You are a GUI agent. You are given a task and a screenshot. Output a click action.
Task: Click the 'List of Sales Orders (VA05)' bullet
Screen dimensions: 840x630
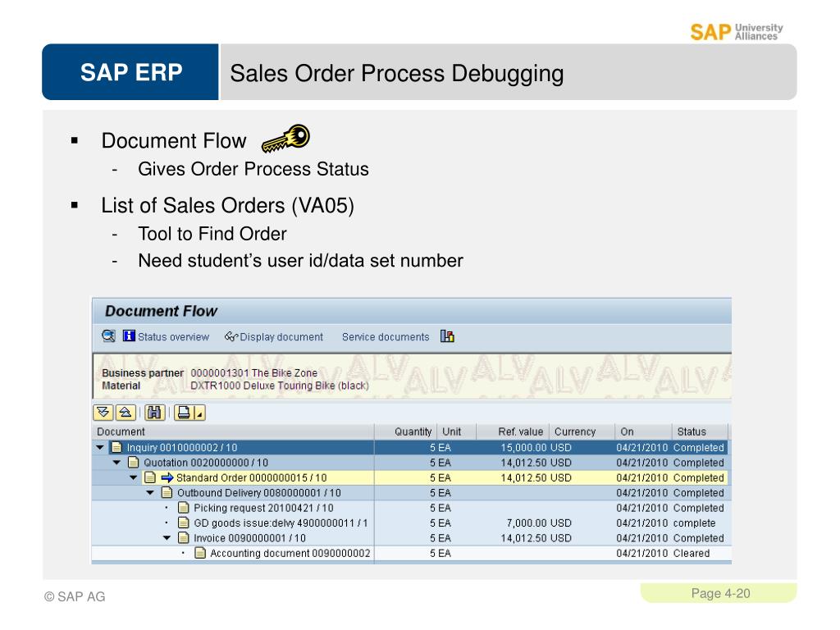pyautogui.click(x=228, y=206)
